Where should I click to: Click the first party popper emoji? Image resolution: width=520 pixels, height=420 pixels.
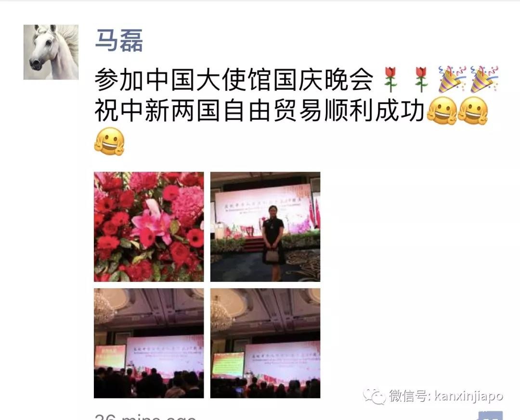[x=452, y=79]
